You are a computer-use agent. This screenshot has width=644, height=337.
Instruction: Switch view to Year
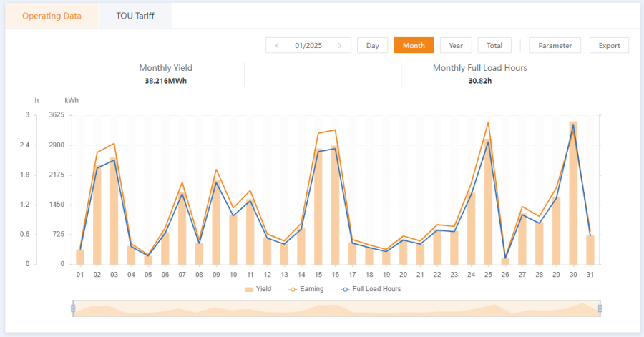click(x=456, y=45)
